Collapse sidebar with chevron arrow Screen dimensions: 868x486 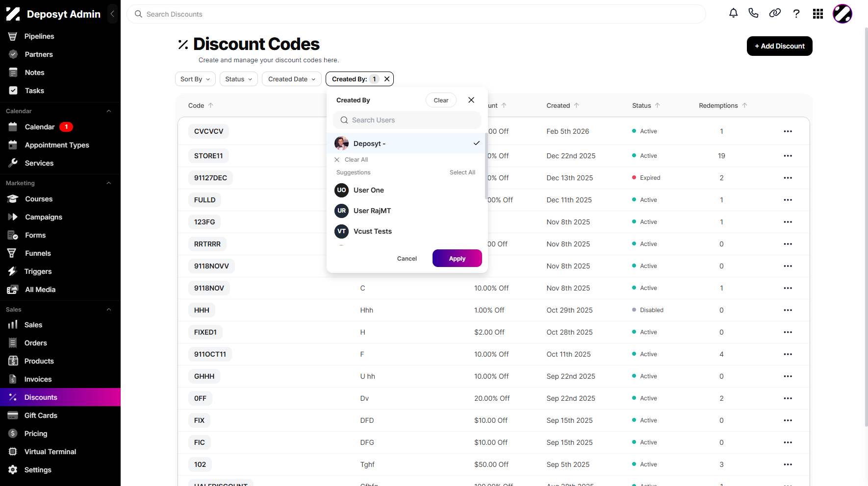(112, 14)
